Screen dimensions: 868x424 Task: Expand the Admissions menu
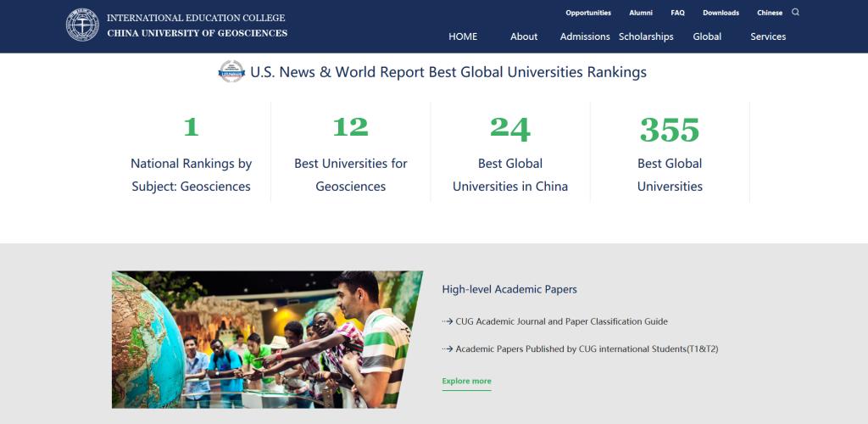[x=585, y=36]
